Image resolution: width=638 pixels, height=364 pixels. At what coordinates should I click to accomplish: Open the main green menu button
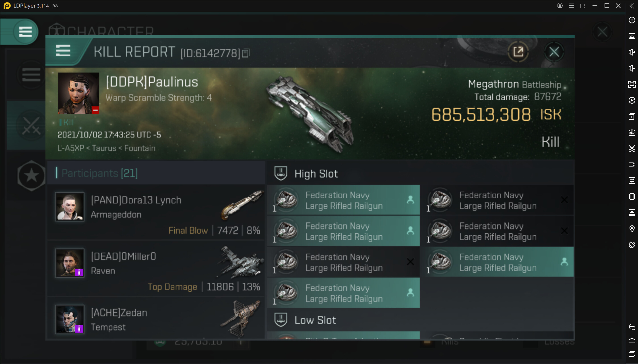(25, 32)
